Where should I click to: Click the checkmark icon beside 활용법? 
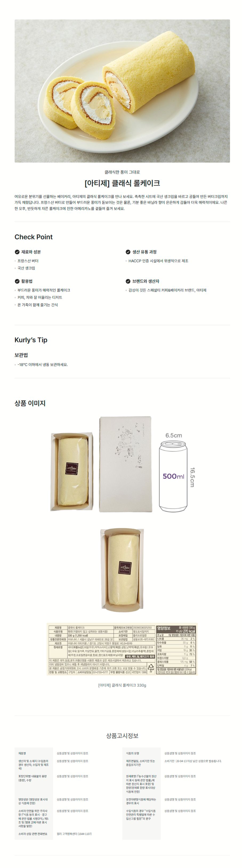[x=17, y=281]
